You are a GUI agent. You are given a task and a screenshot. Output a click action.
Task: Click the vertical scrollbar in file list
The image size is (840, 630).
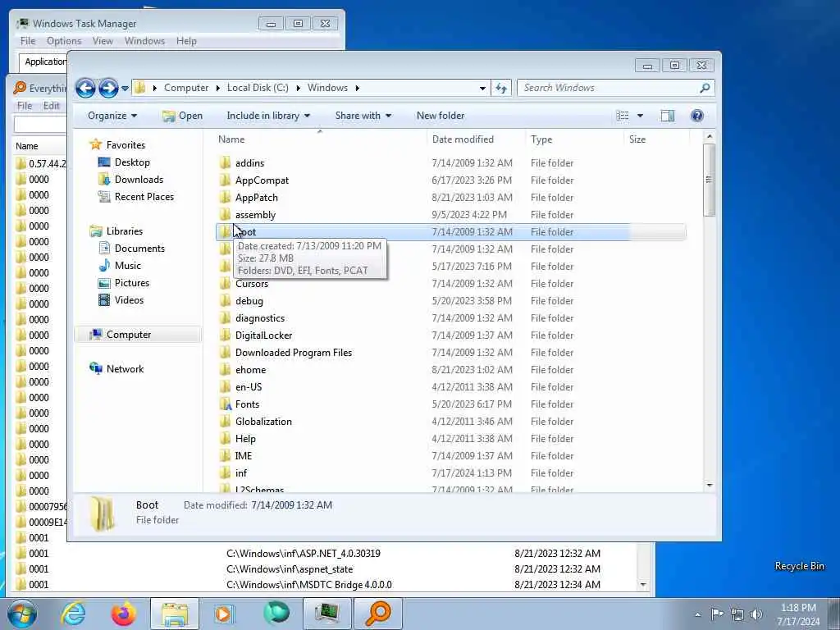(x=710, y=180)
